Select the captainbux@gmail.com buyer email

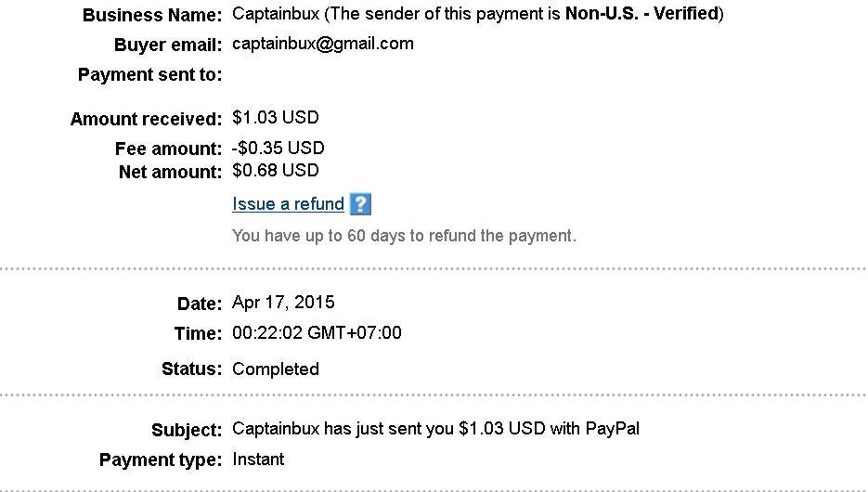tap(323, 44)
